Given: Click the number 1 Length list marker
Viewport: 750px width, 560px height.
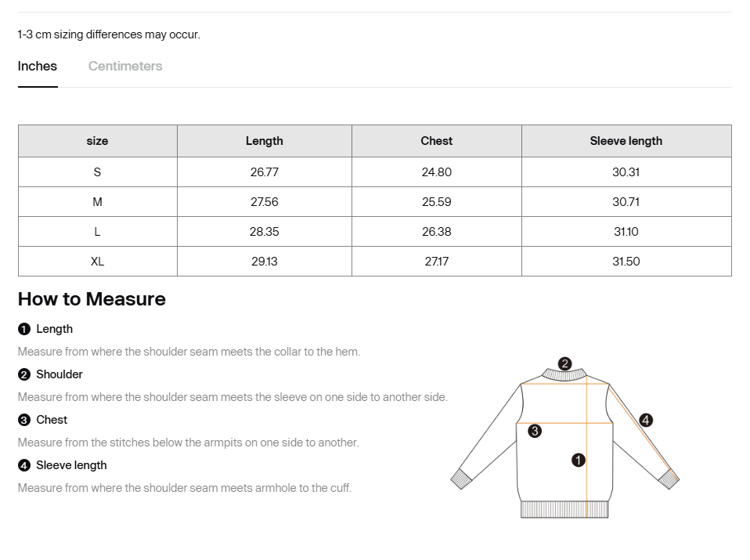Looking at the screenshot, I should click(24, 329).
